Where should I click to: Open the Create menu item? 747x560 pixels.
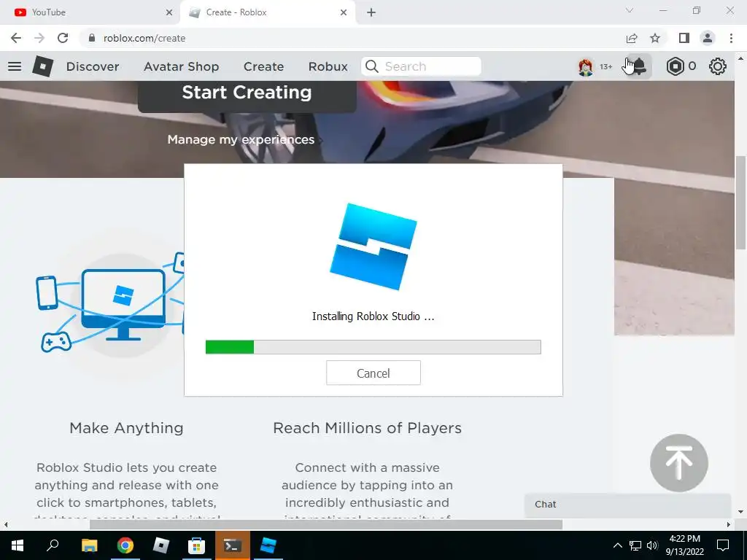tap(264, 66)
